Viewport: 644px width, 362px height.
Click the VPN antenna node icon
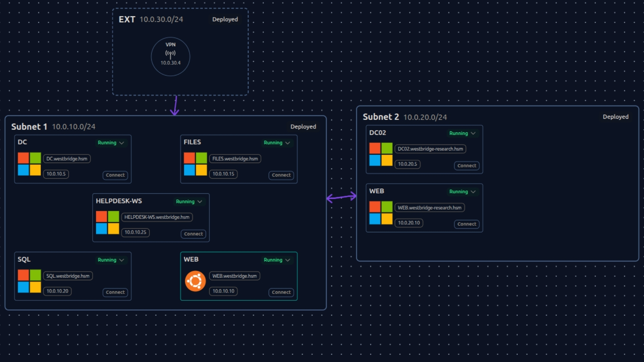(170, 54)
